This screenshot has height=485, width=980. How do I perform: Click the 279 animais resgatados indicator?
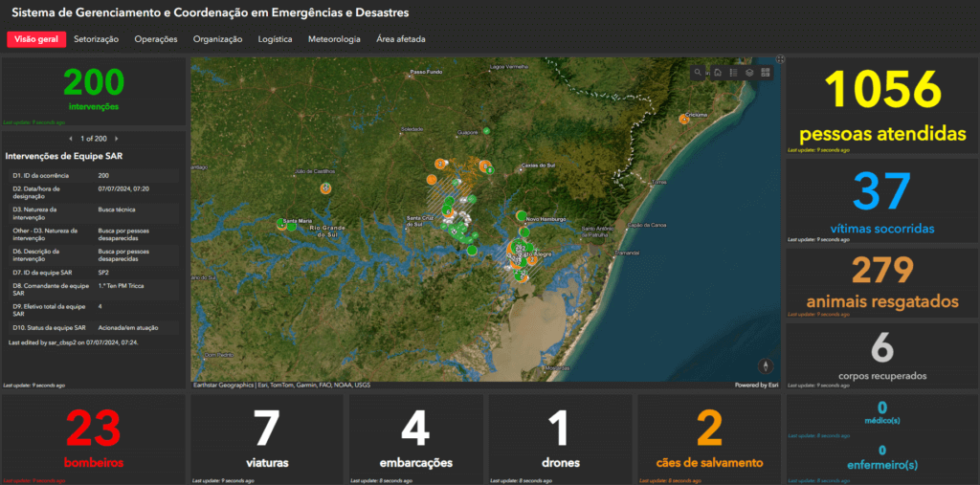[882, 282]
